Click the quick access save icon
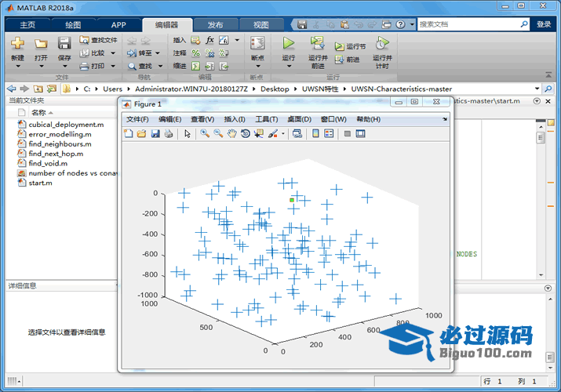Viewport: 561px width, 392px height. coord(302,24)
